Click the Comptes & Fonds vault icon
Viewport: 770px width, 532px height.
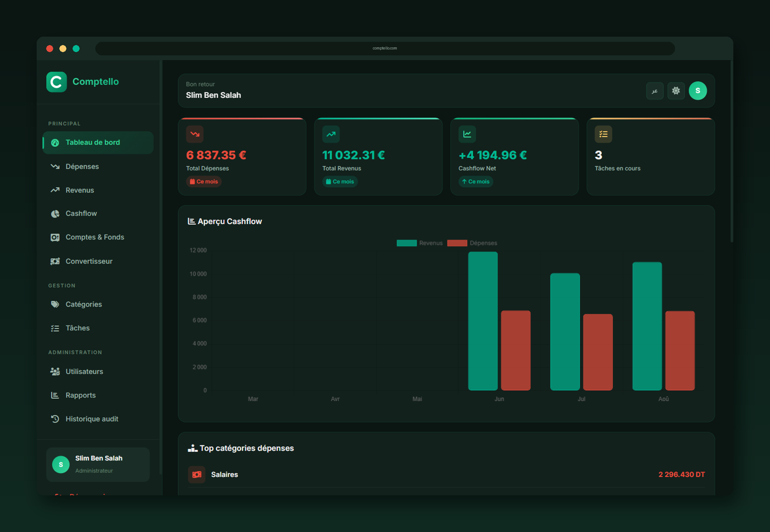[55, 237]
